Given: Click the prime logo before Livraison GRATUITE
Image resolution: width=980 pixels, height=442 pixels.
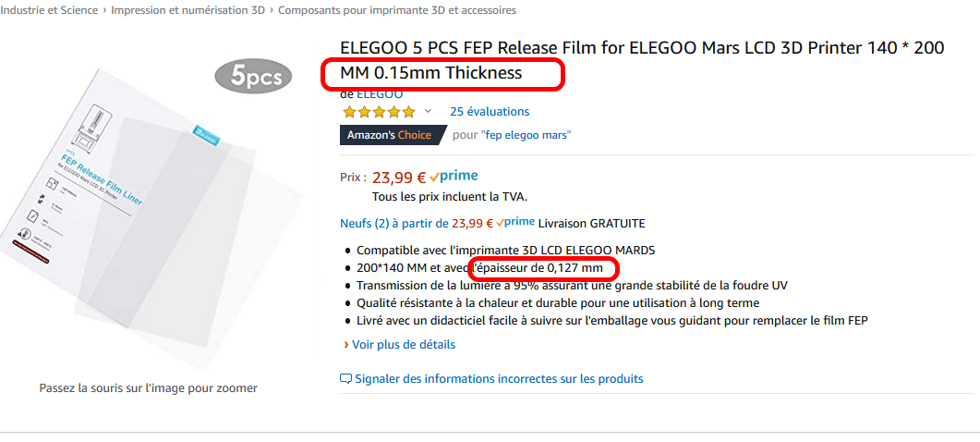Looking at the screenshot, I should click(x=515, y=223).
